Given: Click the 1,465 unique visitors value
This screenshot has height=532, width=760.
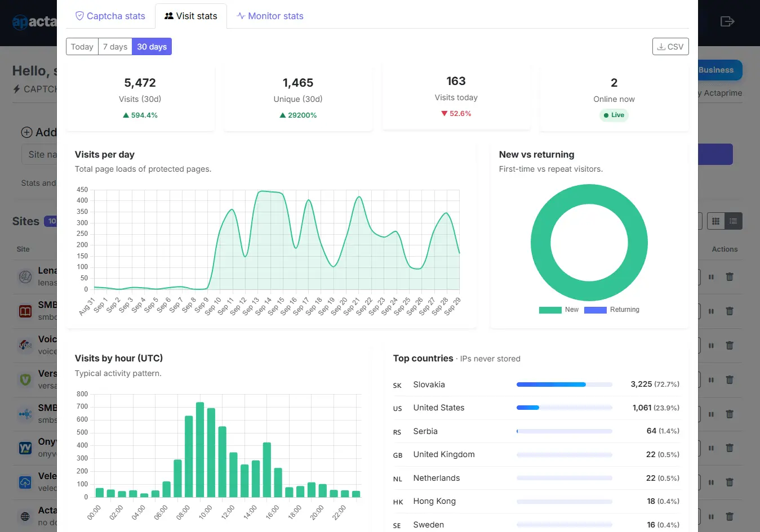Looking at the screenshot, I should pyautogui.click(x=298, y=83).
